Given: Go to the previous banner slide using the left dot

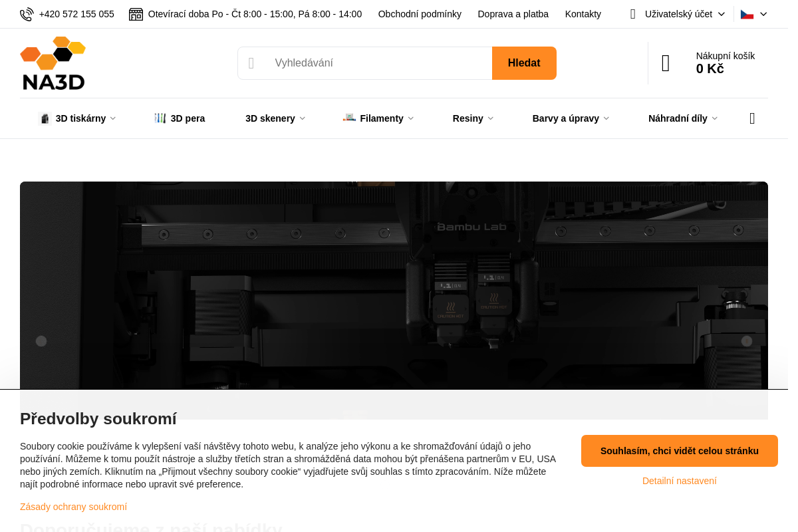Looking at the screenshot, I should [x=41, y=341].
